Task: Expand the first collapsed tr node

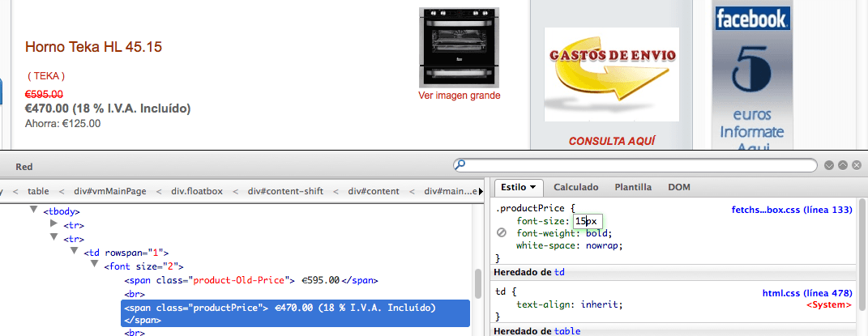Action: click(53, 223)
